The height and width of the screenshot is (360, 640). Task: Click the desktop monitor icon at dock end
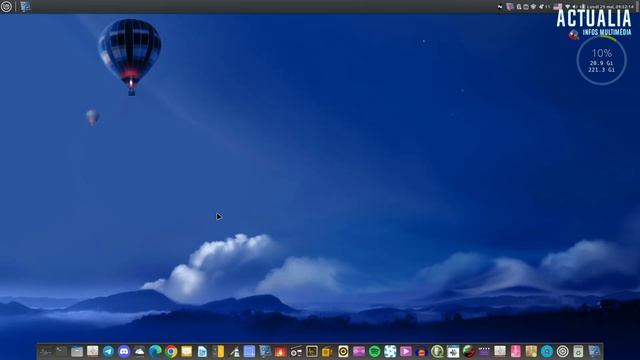coord(594,351)
